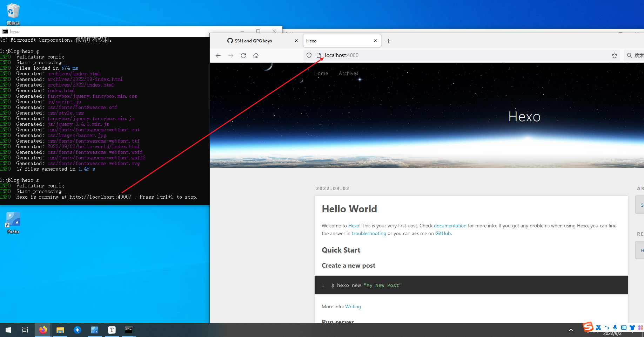Open the PicGo desktop shortcut
644x337 pixels.
[x=13, y=222]
